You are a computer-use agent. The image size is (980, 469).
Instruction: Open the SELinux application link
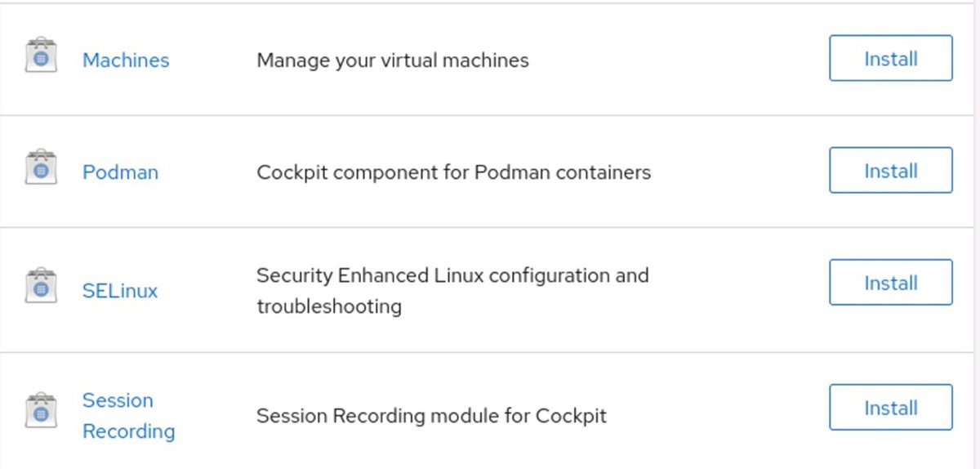click(x=120, y=291)
